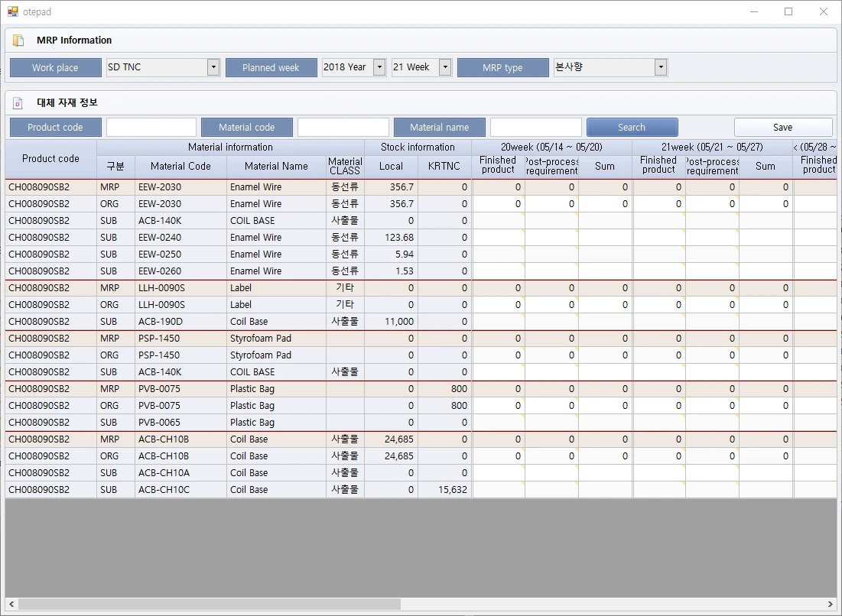
Task: Click the document icon beside 대체 자재 정보
Action: pos(18,102)
